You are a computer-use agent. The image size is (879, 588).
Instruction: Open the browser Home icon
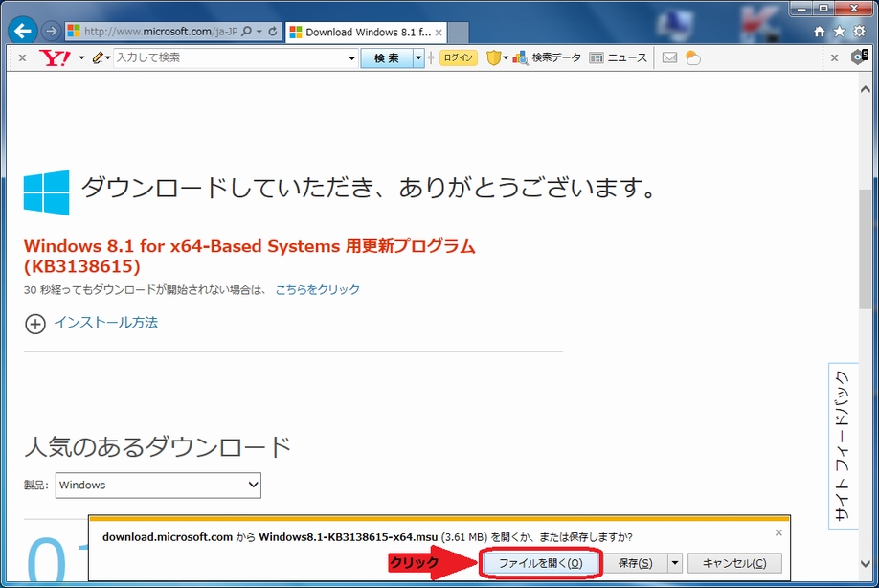click(819, 32)
